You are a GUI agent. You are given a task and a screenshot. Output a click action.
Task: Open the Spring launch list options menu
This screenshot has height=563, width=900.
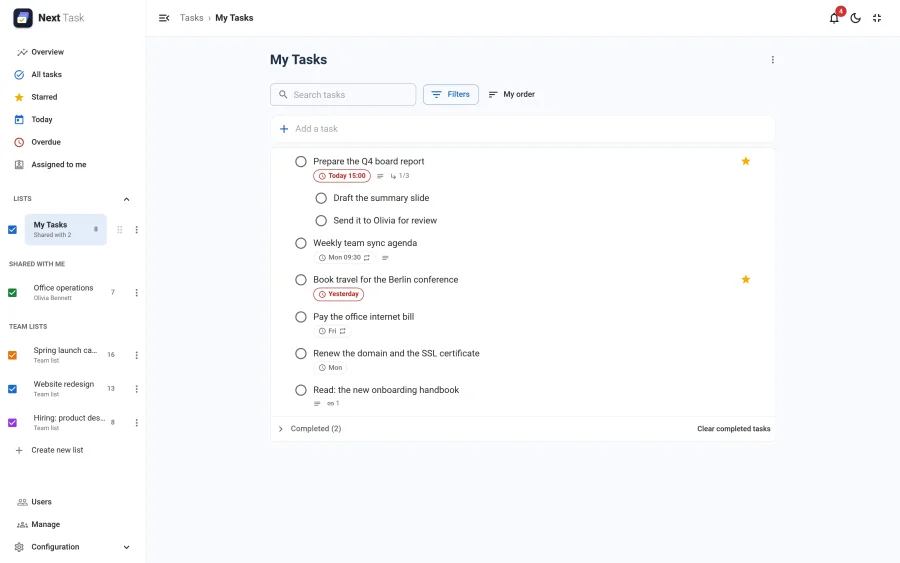pyautogui.click(x=137, y=355)
